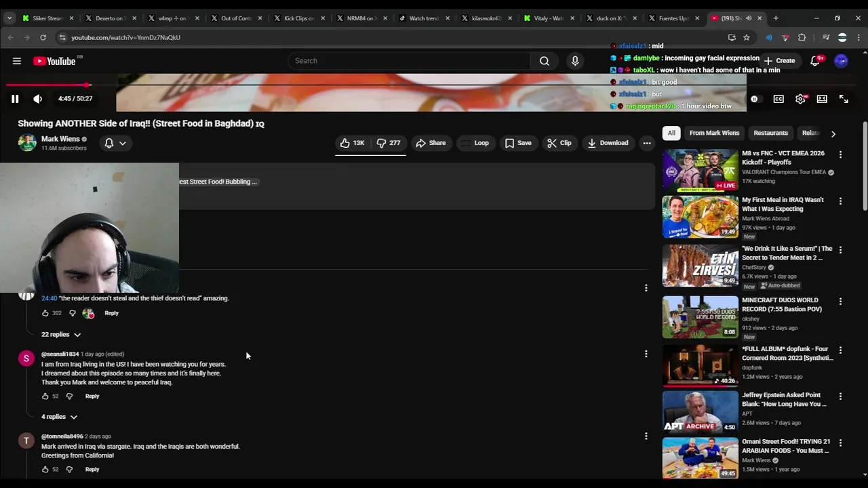Open menu for MINECRAFT DUOS WORLD RECORD

(x=840, y=302)
